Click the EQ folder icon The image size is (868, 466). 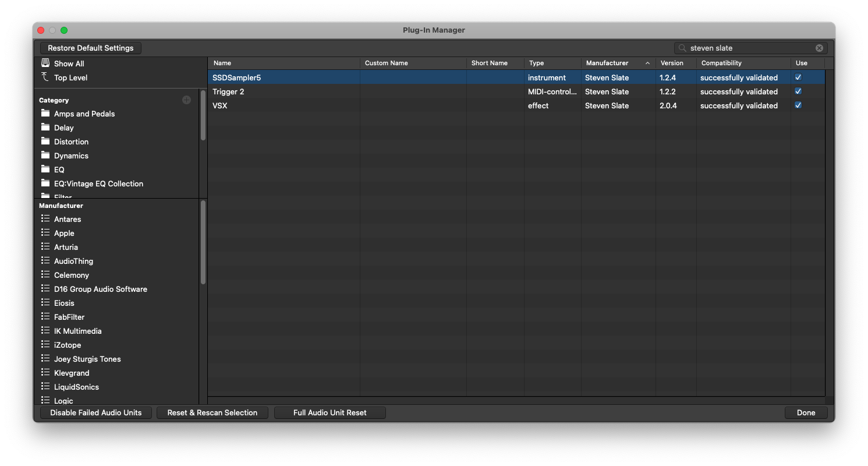pos(45,169)
